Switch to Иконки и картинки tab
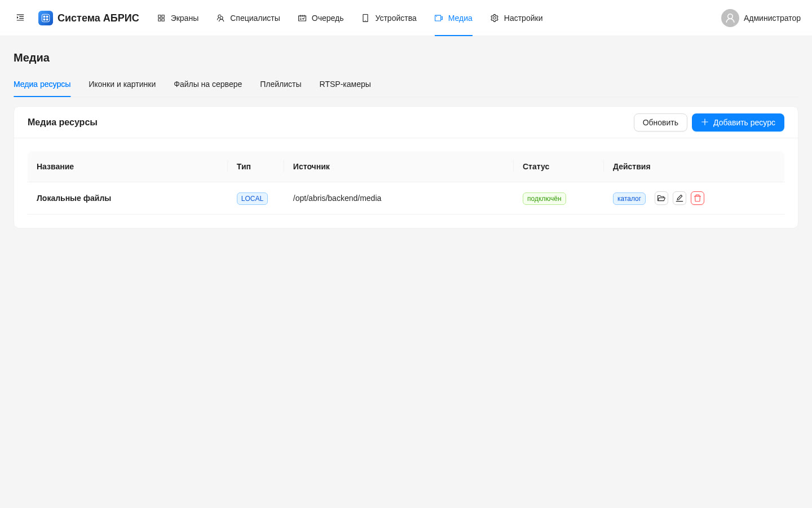The image size is (812, 508). pos(122,84)
